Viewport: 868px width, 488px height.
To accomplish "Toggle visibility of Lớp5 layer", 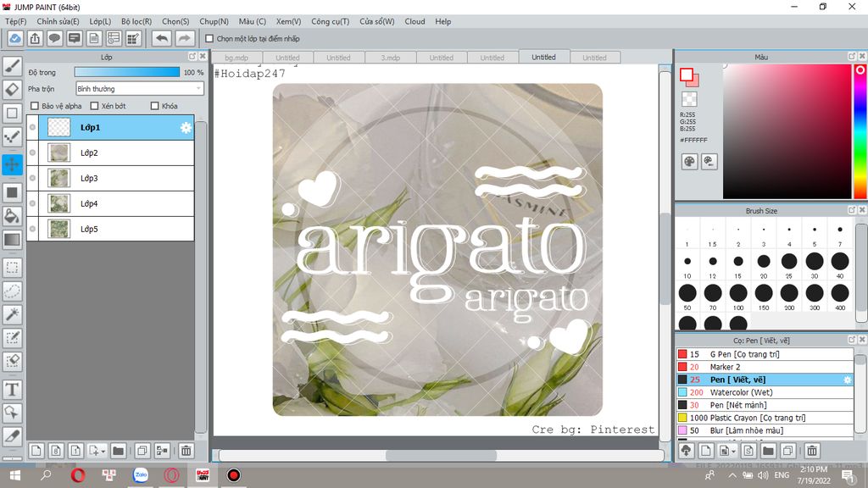I will pyautogui.click(x=33, y=229).
